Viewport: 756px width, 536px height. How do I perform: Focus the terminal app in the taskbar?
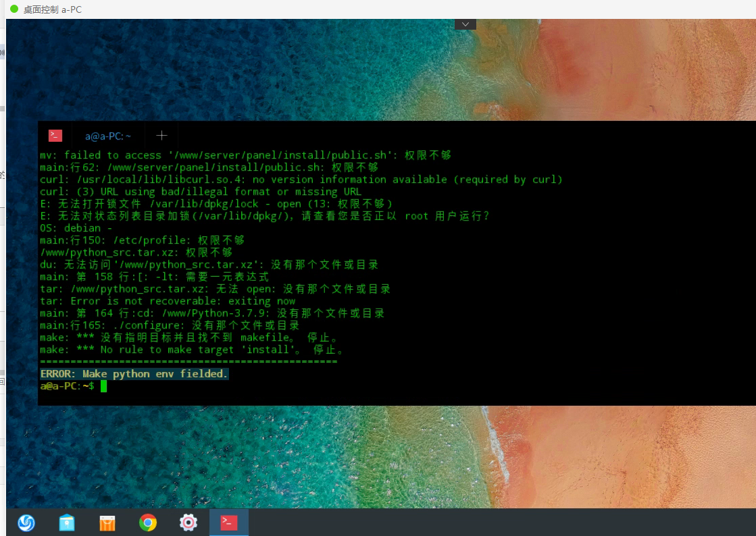pyautogui.click(x=229, y=522)
